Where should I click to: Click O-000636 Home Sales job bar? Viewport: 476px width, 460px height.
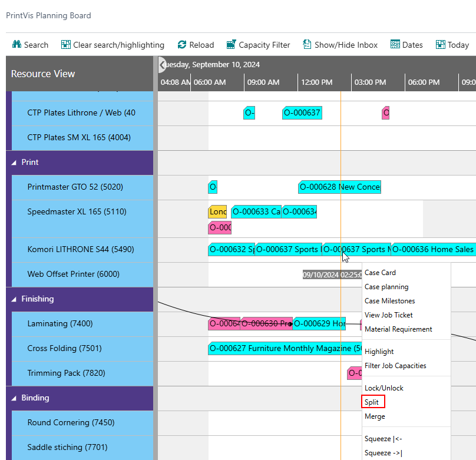pyautogui.click(x=433, y=249)
